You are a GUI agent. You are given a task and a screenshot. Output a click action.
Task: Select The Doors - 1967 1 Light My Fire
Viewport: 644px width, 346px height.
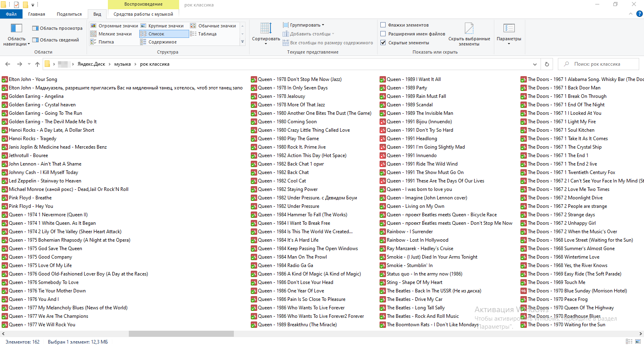(x=558, y=122)
